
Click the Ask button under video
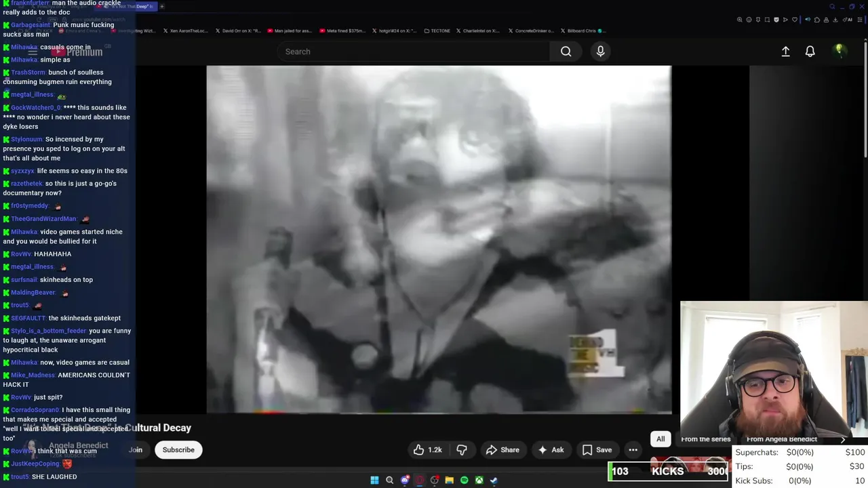coord(550,450)
